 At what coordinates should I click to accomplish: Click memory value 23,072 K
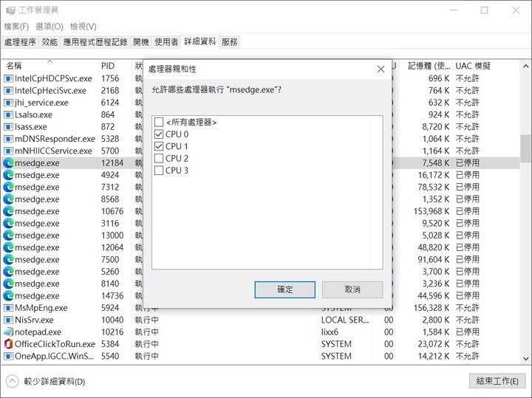pos(433,344)
